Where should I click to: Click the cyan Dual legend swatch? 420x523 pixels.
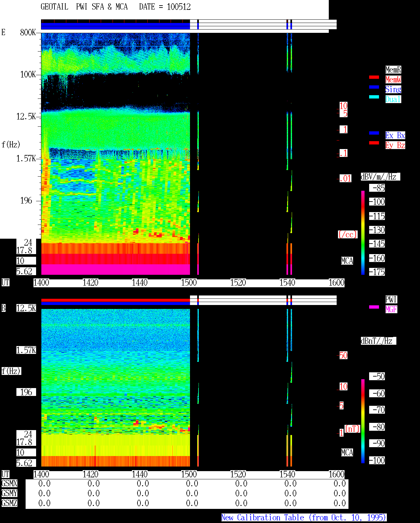374,97
